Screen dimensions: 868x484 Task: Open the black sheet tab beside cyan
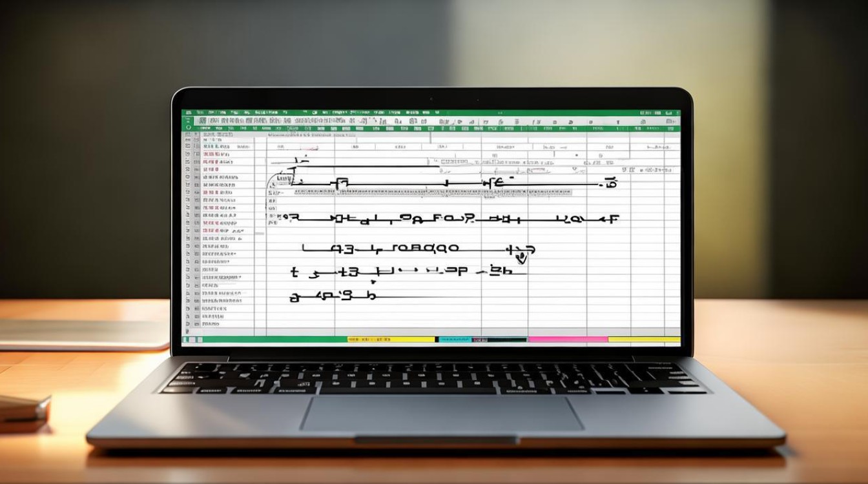pyautogui.click(x=499, y=339)
